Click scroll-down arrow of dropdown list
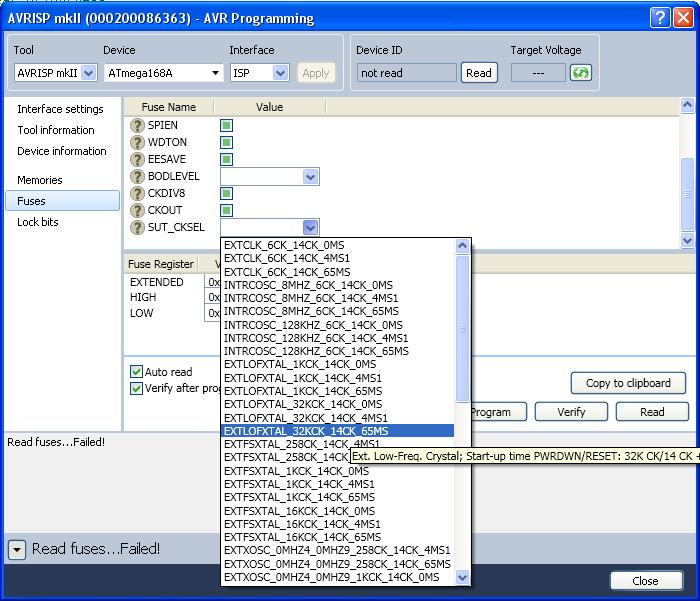The width and height of the screenshot is (700, 601). [x=462, y=577]
